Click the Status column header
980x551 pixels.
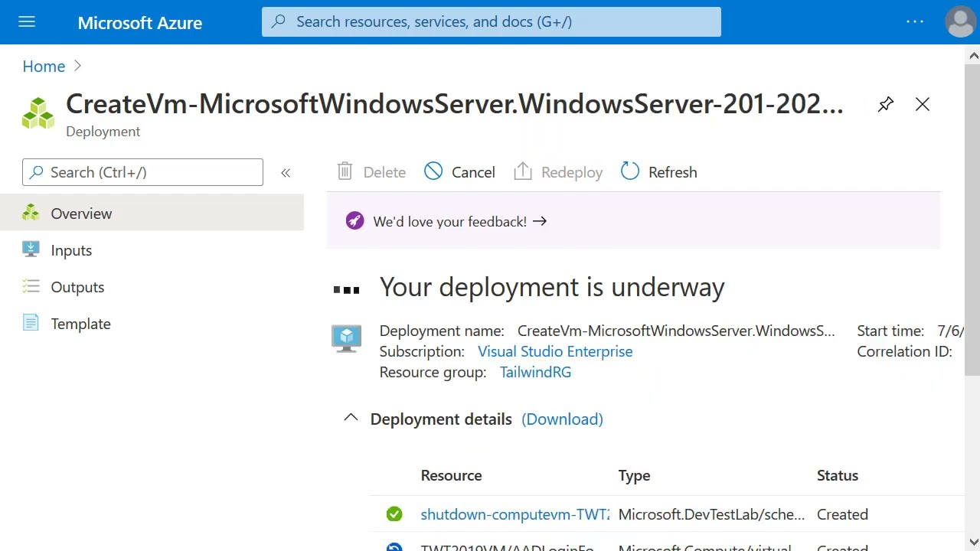[x=838, y=475]
